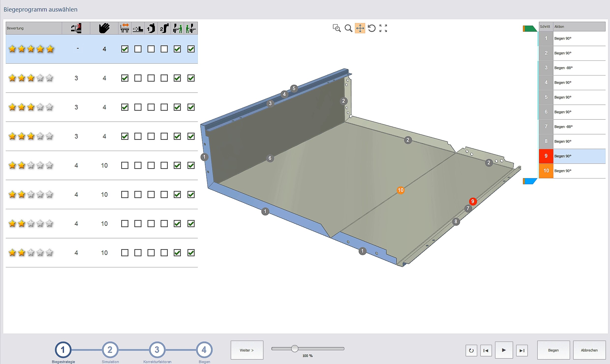
Task: Click green upper-tool marker above step list
Action: (x=529, y=29)
